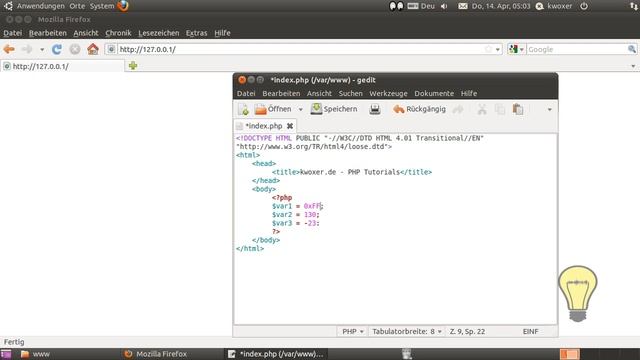This screenshot has width=640, height=360.
Task: Open the System panel menu
Action: pos(102,6)
